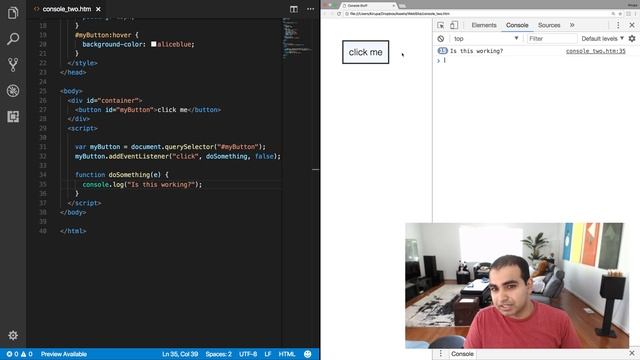Open the Extensions view
The width and height of the screenshot is (640, 360).
coord(13,117)
